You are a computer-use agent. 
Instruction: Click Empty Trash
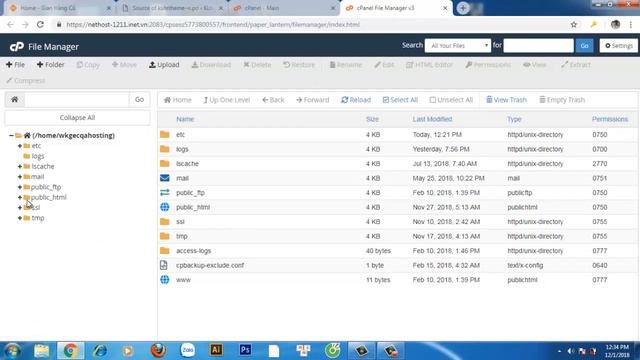pos(562,100)
